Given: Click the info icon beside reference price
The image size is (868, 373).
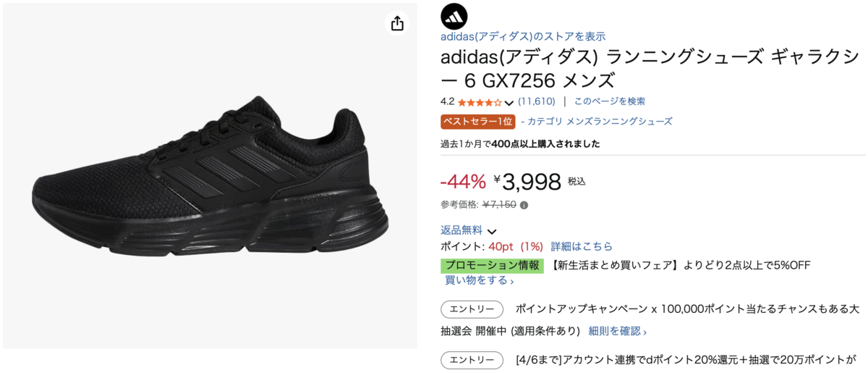Looking at the screenshot, I should 524,205.
